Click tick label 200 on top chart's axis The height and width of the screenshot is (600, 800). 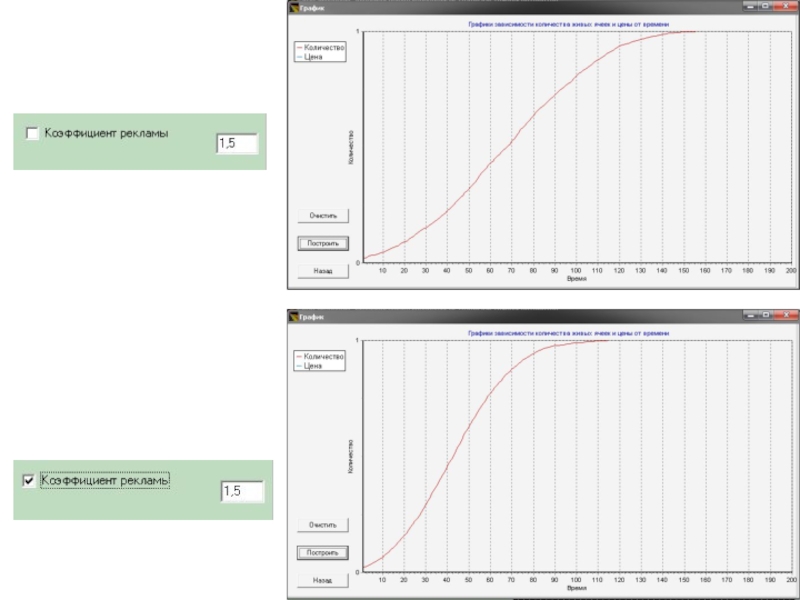(791, 270)
